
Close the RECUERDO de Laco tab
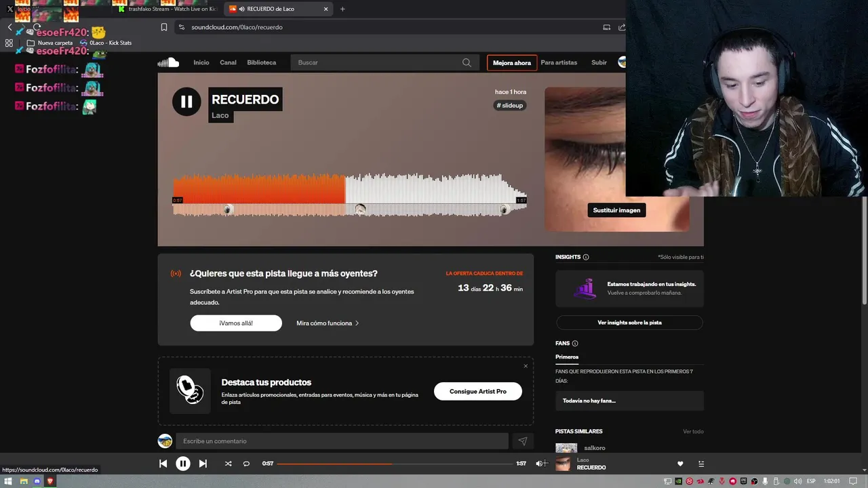click(x=326, y=9)
